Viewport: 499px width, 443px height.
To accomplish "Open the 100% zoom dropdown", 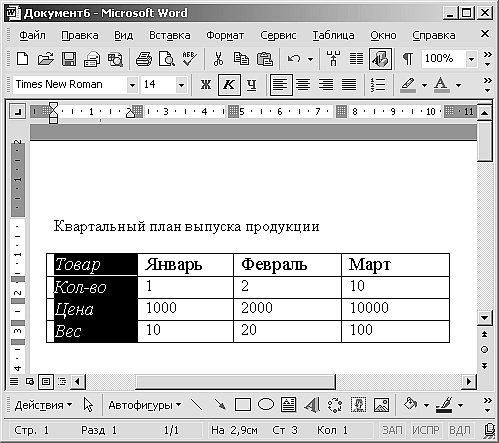I will coord(471,60).
